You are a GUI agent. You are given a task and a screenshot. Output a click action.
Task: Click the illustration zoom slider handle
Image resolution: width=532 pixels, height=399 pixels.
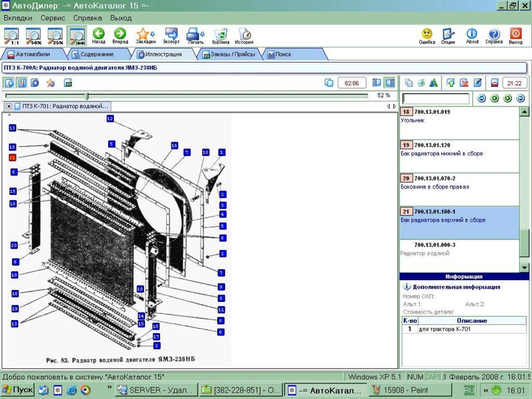(x=87, y=96)
